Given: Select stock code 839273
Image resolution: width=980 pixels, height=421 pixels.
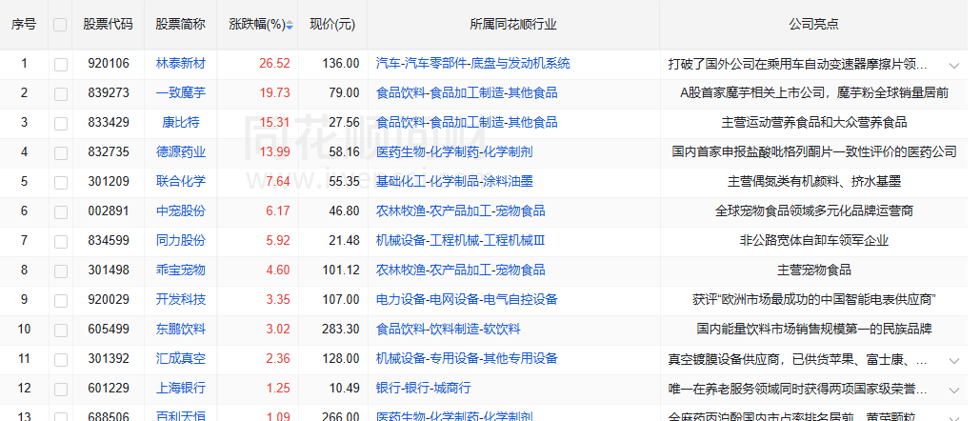Looking at the screenshot, I should click(x=109, y=92).
